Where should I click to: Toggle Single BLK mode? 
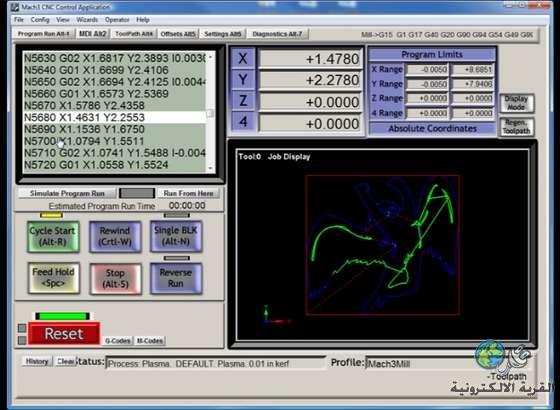(x=176, y=236)
